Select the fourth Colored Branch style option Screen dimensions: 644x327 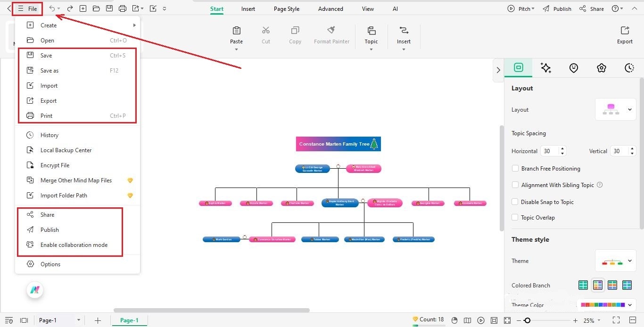click(627, 285)
